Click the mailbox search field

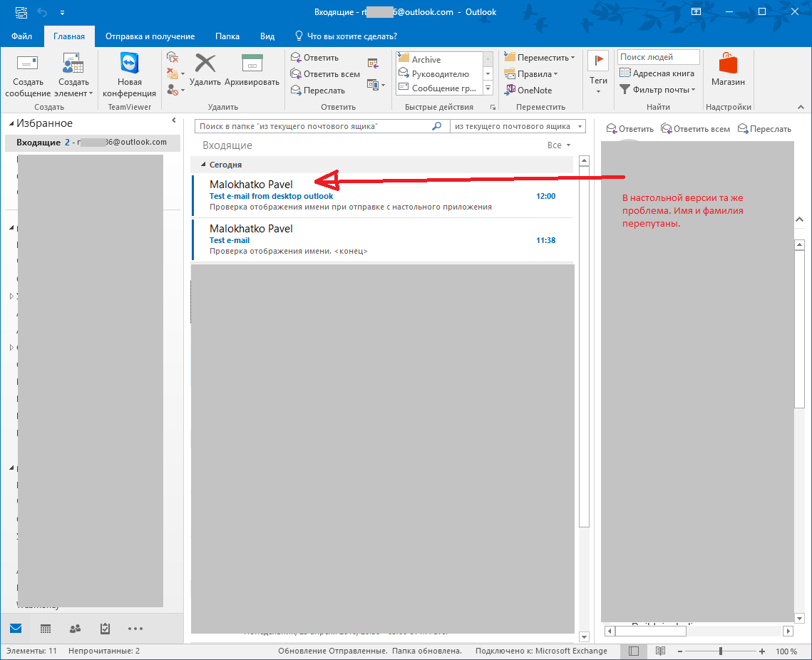pyautogui.click(x=313, y=126)
